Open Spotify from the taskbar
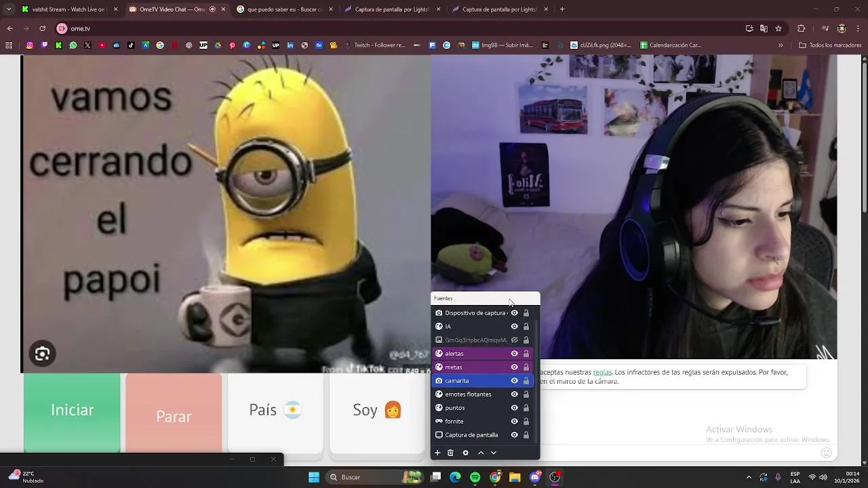The width and height of the screenshot is (868, 488). pyautogui.click(x=475, y=477)
